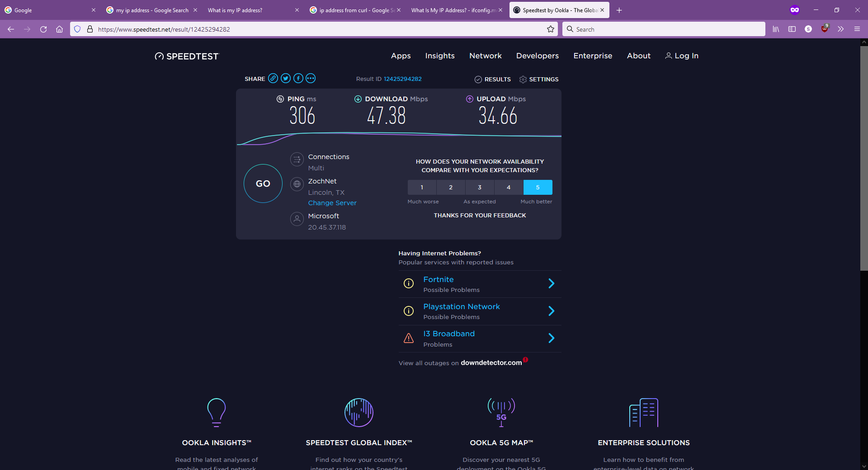The height and width of the screenshot is (470, 868).
Task: Open uBlock extension icon
Action: click(x=825, y=29)
